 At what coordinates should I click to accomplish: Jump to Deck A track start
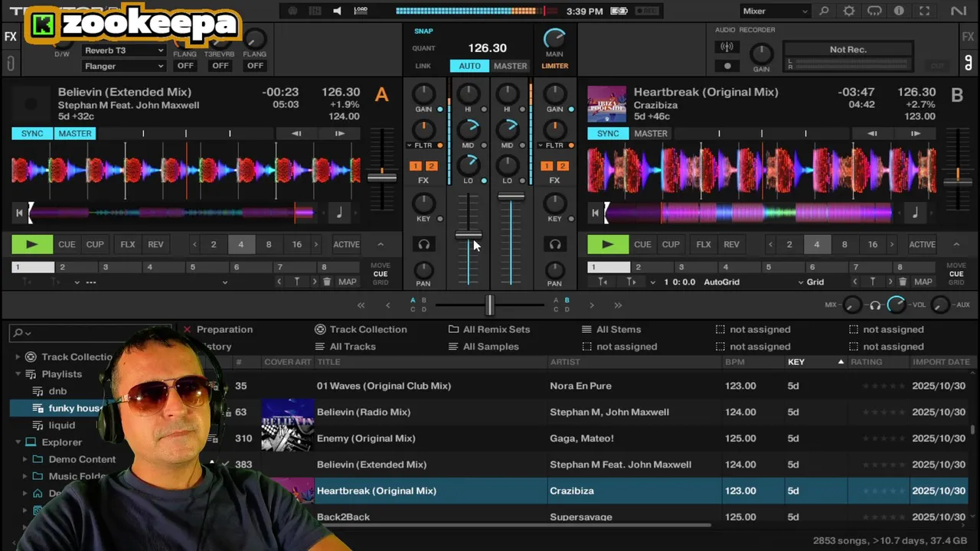click(19, 213)
